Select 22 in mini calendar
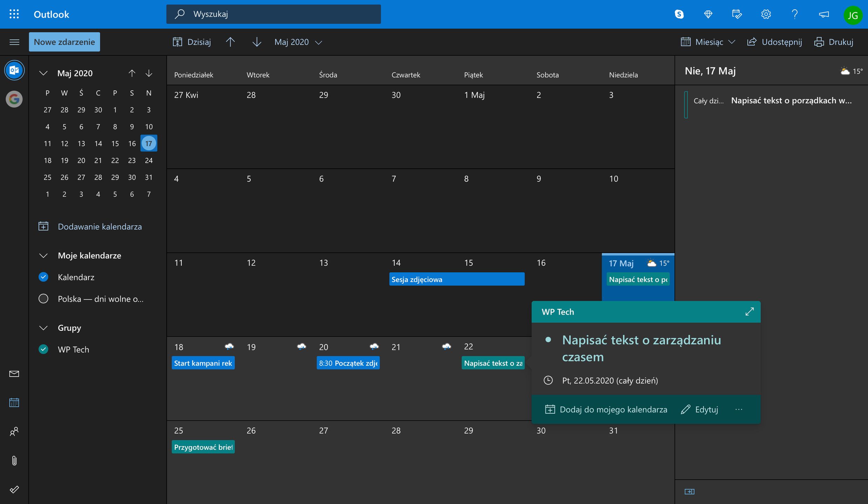The height and width of the screenshot is (504, 868). pos(115,160)
